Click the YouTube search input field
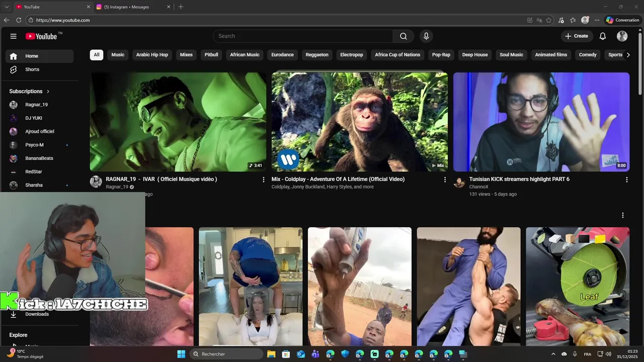The image size is (644, 362). tap(303, 36)
